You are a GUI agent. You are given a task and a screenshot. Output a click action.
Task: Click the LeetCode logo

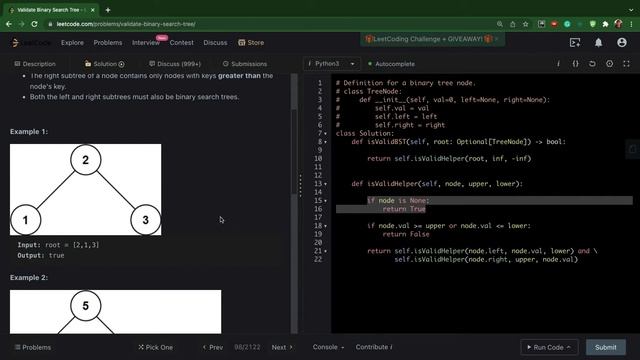(x=31, y=42)
